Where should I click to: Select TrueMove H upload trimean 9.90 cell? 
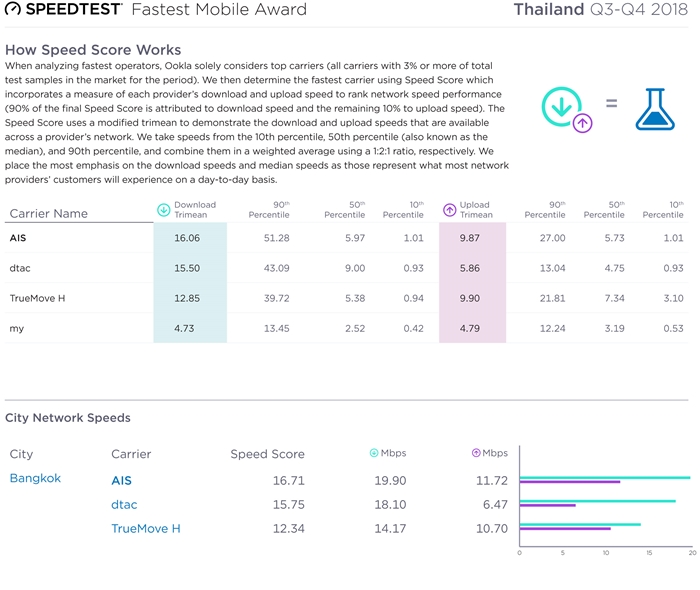coord(470,298)
